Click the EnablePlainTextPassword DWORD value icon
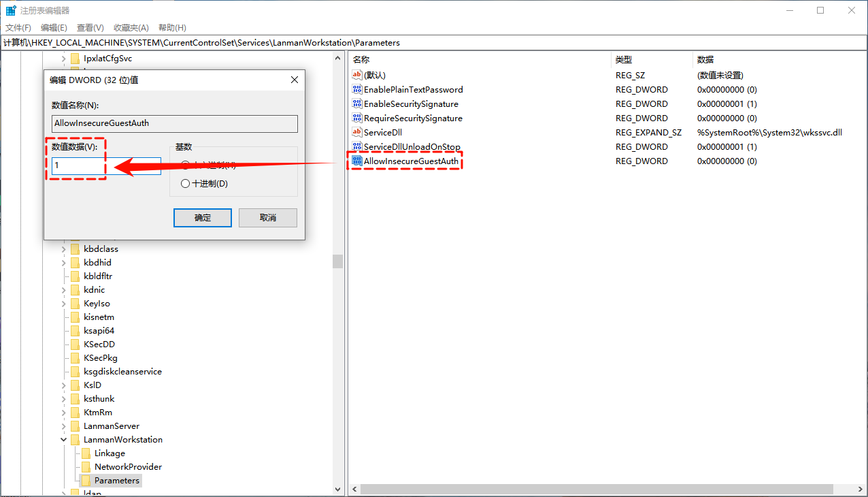The height and width of the screenshot is (497, 868). (x=357, y=90)
